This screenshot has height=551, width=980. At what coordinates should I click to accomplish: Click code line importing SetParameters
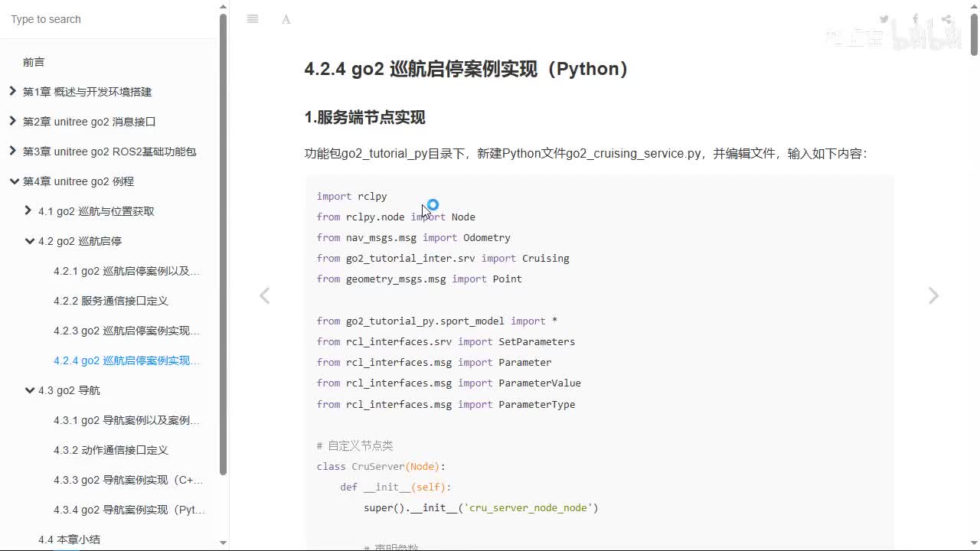pyautogui.click(x=446, y=341)
